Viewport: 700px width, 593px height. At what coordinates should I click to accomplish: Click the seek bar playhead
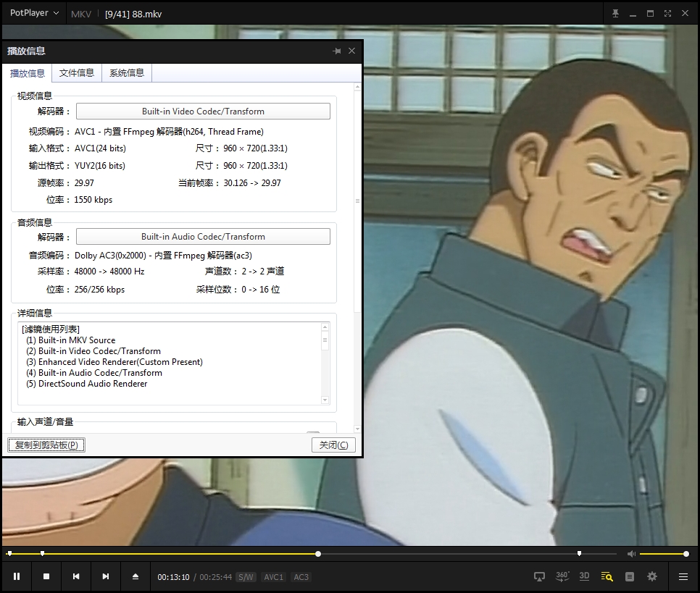[x=318, y=554]
